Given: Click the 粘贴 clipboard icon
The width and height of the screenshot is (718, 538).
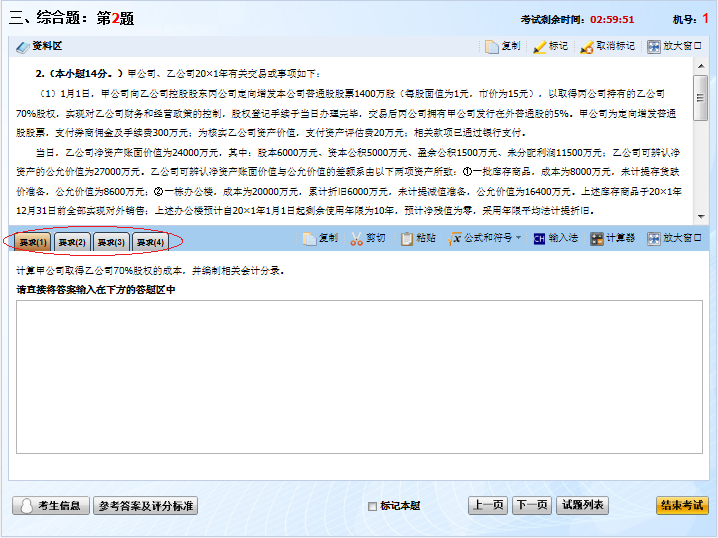Looking at the screenshot, I should (x=407, y=239).
